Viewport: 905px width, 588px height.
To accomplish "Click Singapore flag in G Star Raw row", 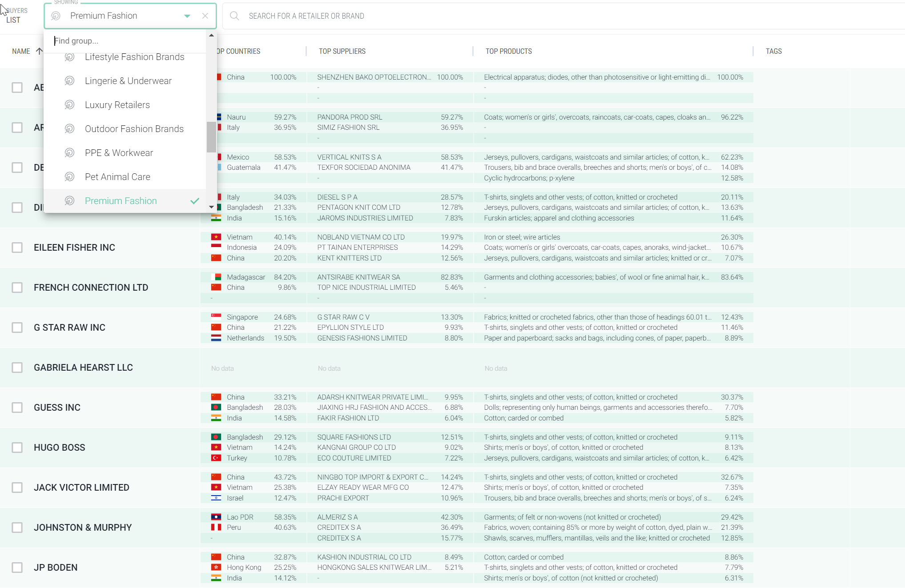I will (x=216, y=317).
